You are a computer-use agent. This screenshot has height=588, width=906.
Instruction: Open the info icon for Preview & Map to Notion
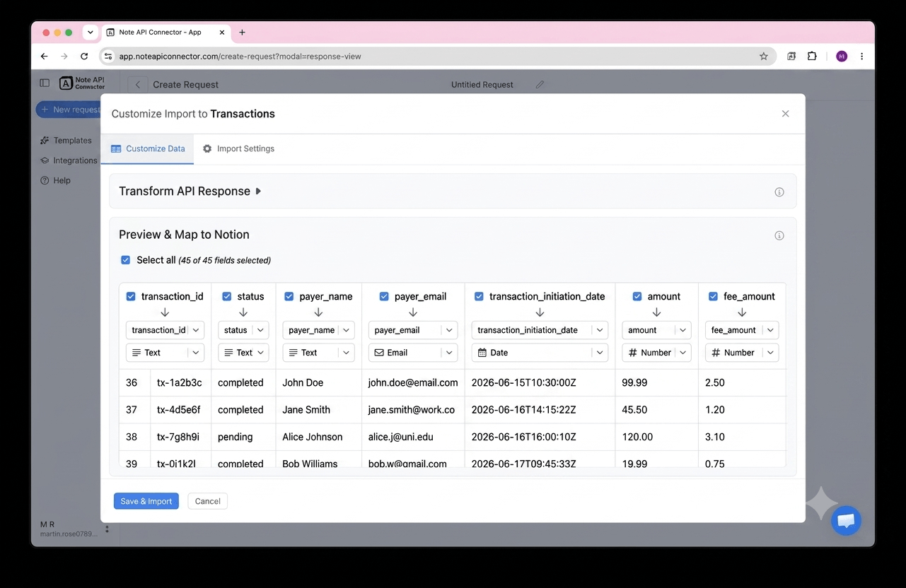tap(779, 236)
